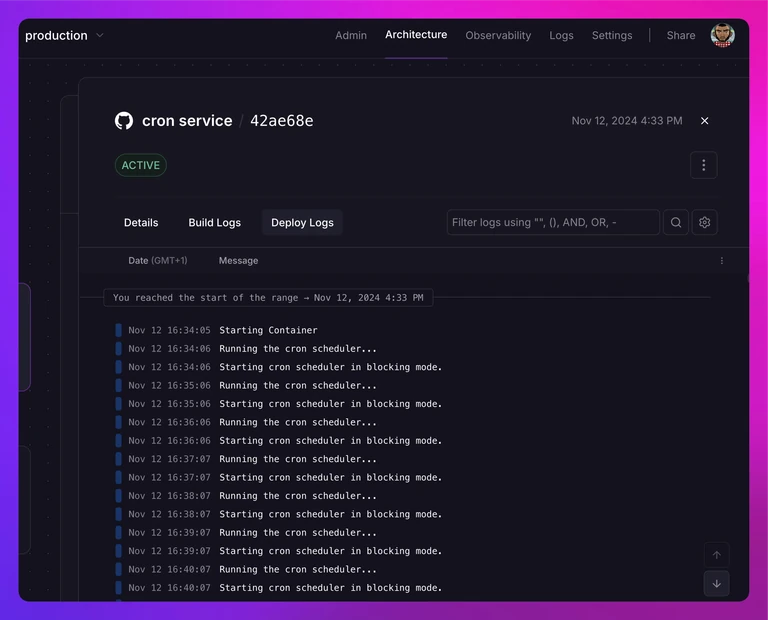
Task: Open log settings gear icon
Action: 704,222
